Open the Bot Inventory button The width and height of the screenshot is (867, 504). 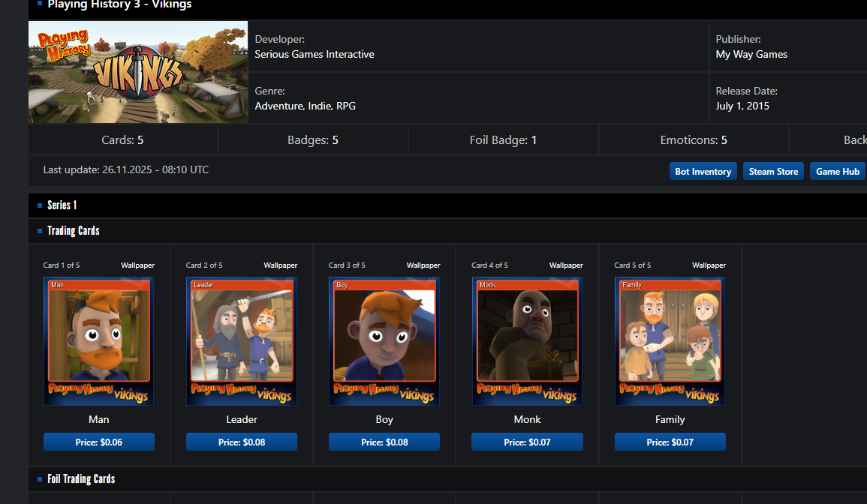703,171
